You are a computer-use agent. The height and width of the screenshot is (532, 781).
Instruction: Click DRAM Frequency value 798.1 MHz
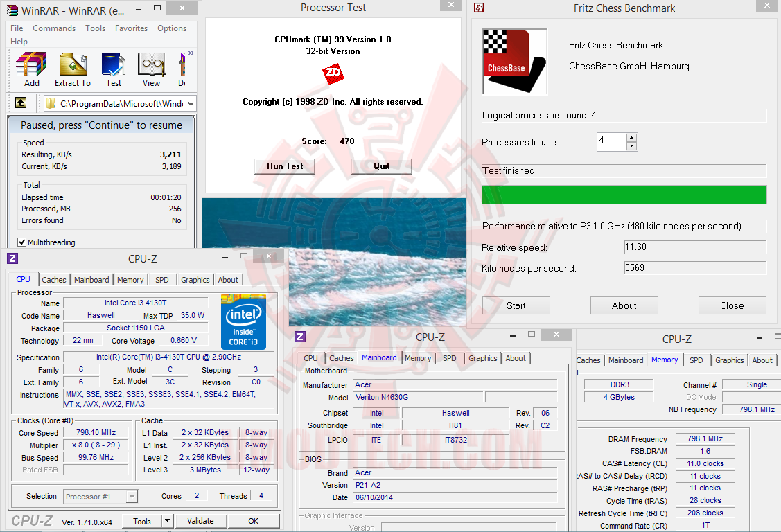click(705, 438)
